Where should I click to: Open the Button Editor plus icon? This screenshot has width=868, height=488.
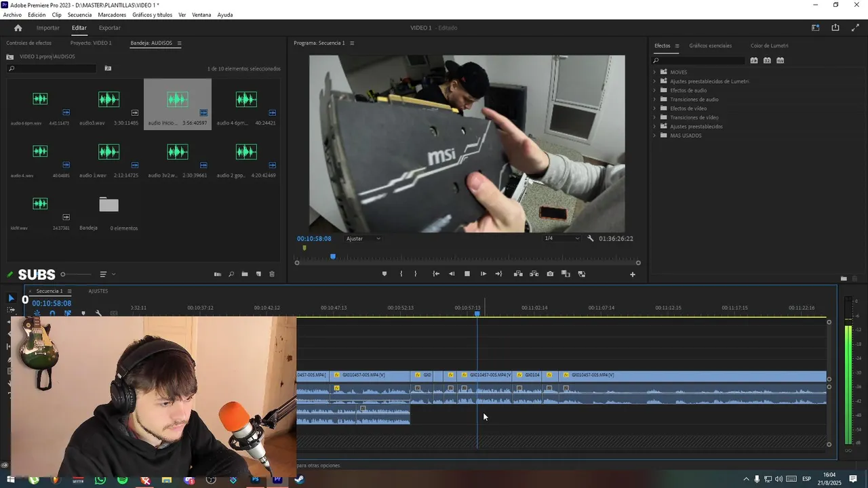tap(633, 274)
